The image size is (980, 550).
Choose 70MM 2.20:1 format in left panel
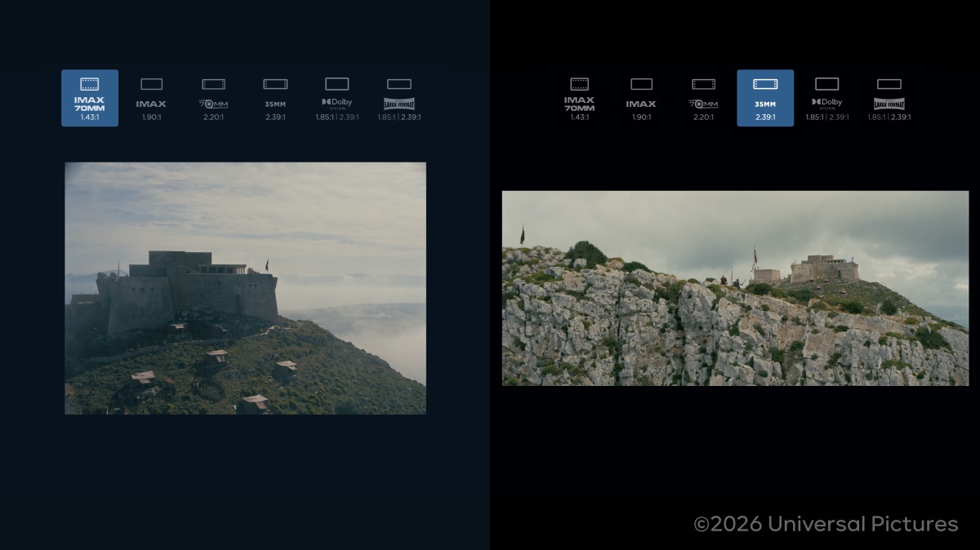click(x=213, y=98)
